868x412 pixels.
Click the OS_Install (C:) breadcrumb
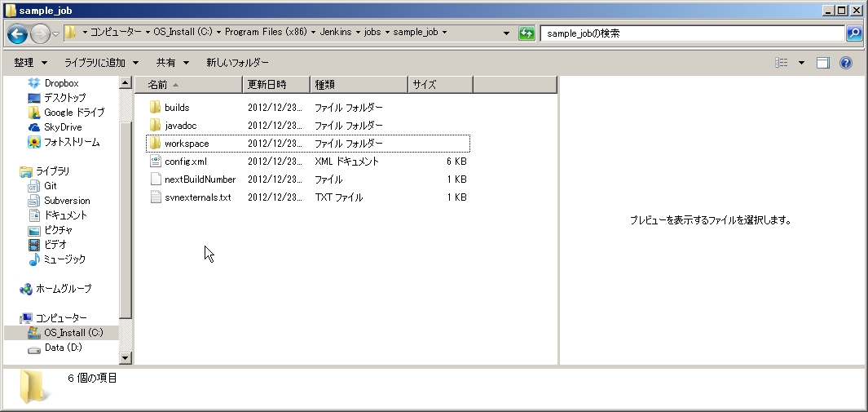(183, 32)
